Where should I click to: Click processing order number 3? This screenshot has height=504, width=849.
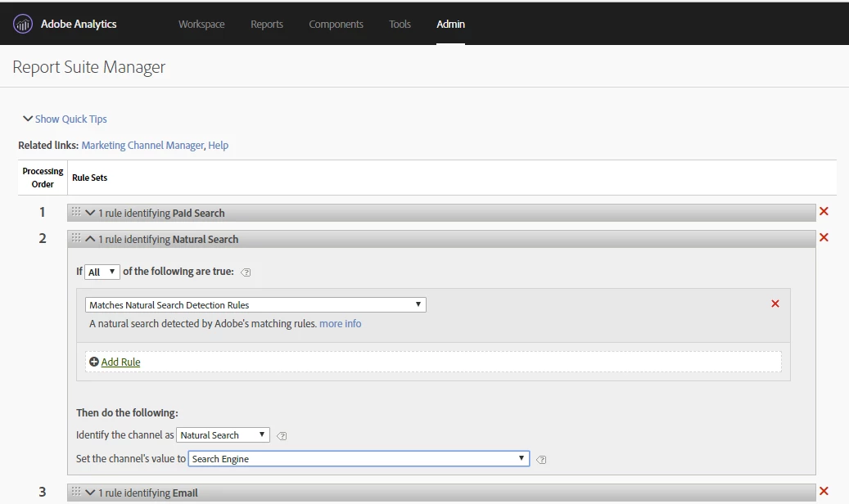[x=43, y=492]
